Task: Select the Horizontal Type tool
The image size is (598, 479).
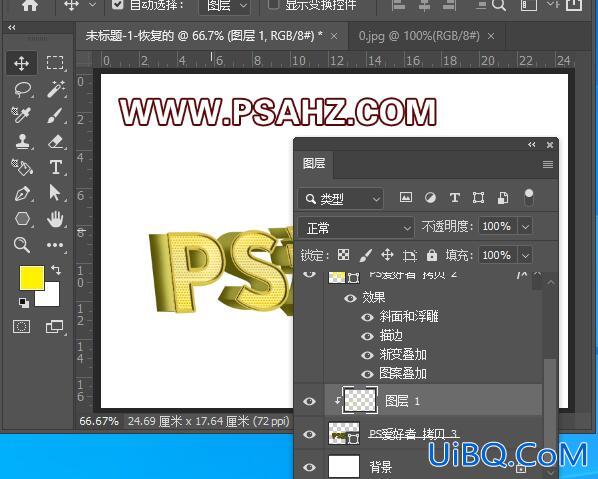Action: (56, 167)
